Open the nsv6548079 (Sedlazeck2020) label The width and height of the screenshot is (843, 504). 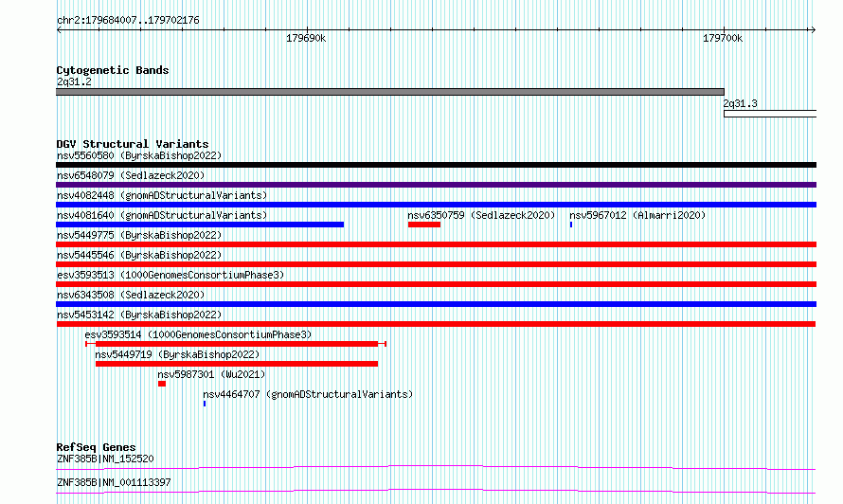point(131,176)
